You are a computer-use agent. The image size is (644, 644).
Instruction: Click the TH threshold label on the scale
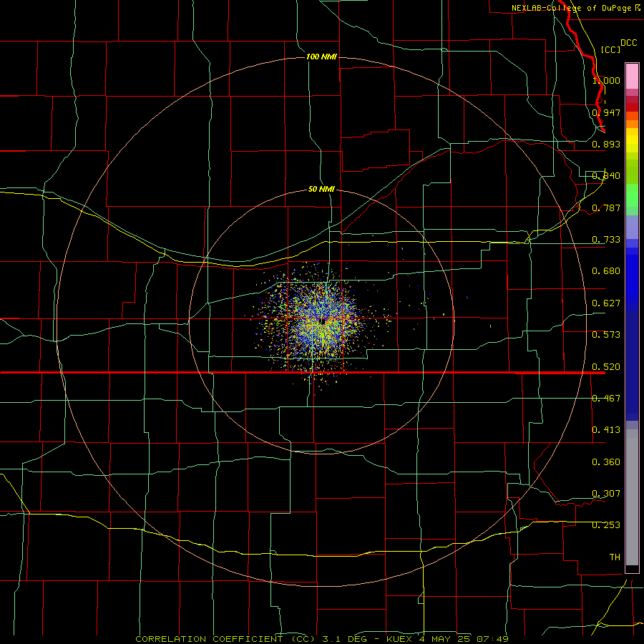click(x=615, y=557)
